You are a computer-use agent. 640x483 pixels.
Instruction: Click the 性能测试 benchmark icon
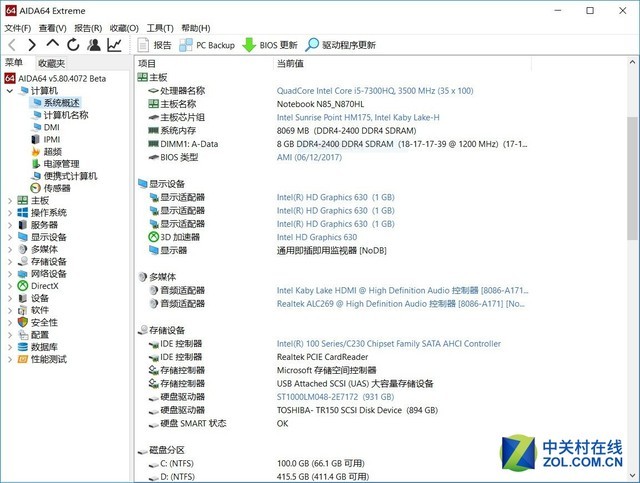click(23, 359)
